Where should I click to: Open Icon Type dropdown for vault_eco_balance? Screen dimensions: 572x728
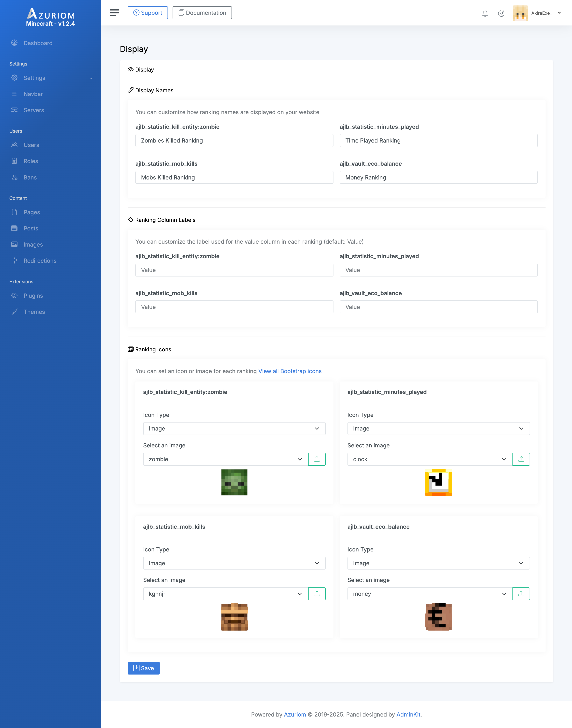coord(438,563)
